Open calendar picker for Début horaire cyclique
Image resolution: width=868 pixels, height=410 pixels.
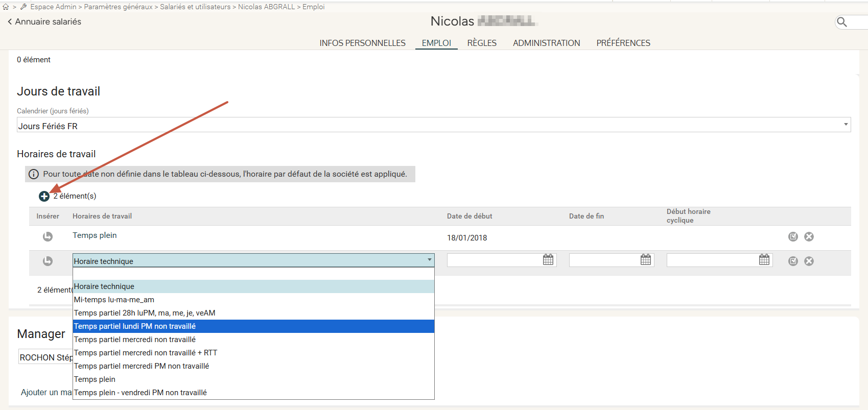(x=764, y=260)
